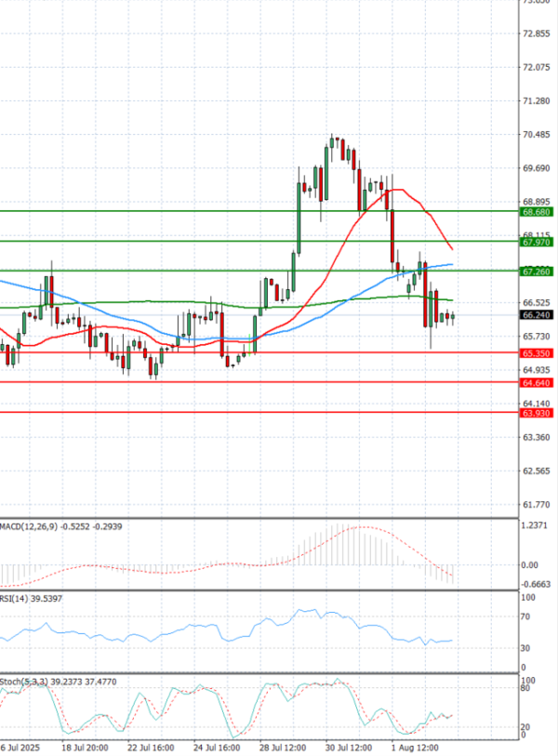The height and width of the screenshot is (756, 558).
Task: Click the 22 Jul 16:00 time label
Action: click(x=151, y=748)
